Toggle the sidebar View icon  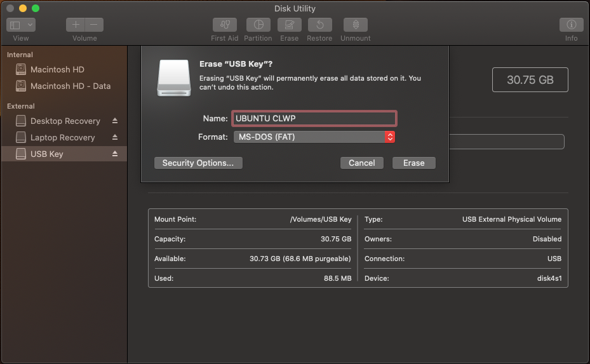click(15, 25)
